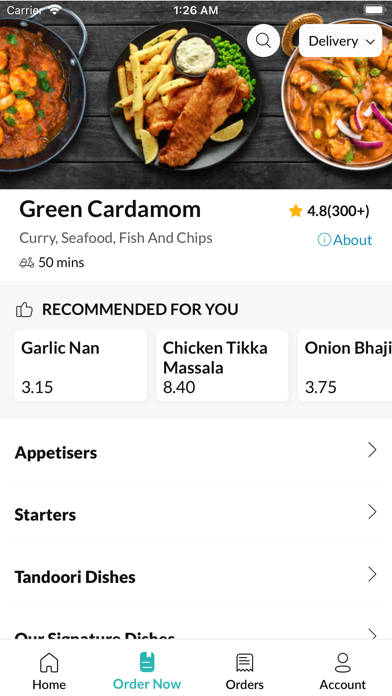Viewport: 392px width, 696px height.
Task: Tap the Account person icon
Action: pyautogui.click(x=343, y=663)
